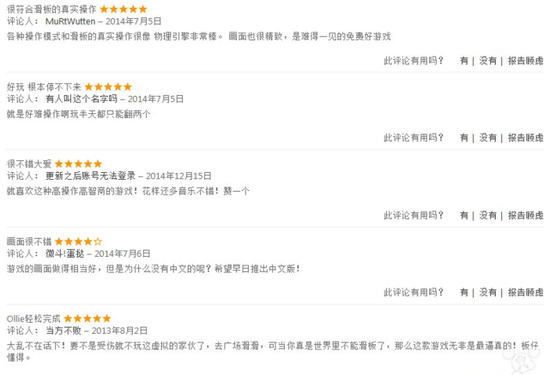This screenshot has width=550, height=375.
Task: Click the star rating beside 很不错大爱 title
Action: coord(79,164)
